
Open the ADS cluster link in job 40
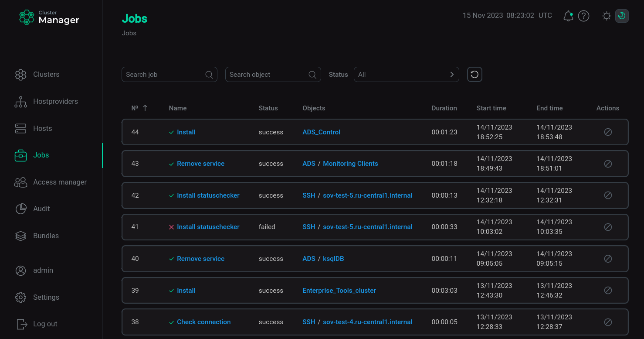[308, 259]
